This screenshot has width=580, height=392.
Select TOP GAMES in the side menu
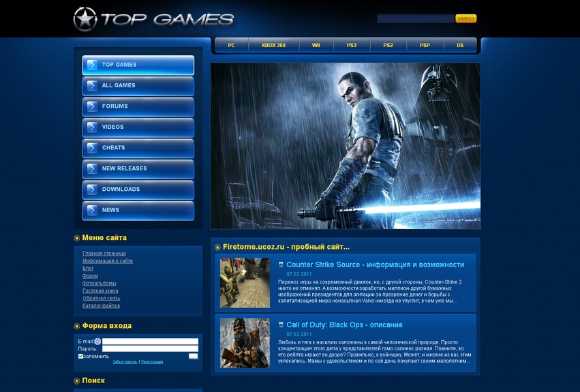(138, 65)
